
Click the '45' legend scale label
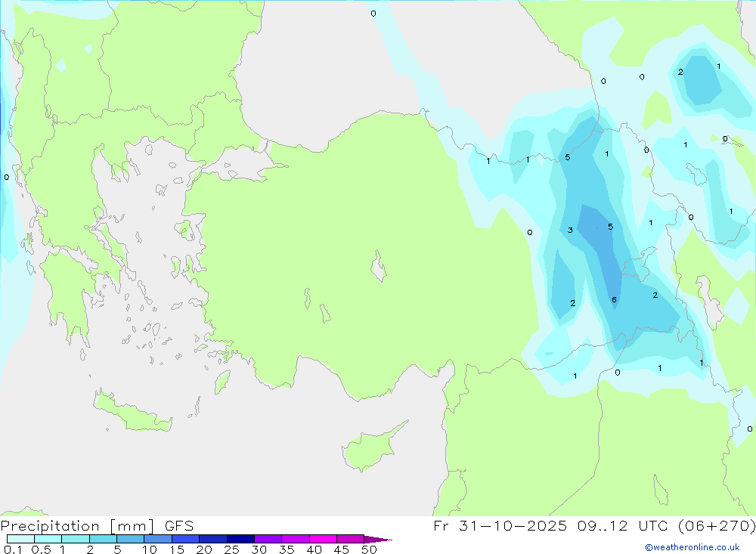[x=342, y=549]
